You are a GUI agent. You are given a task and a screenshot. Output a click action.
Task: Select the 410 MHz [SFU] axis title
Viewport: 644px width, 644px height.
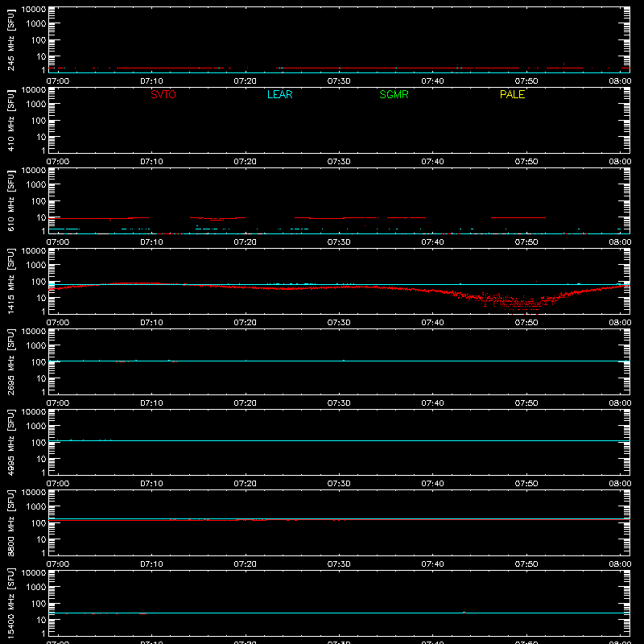pyautogui.click(x=10, y=121)
